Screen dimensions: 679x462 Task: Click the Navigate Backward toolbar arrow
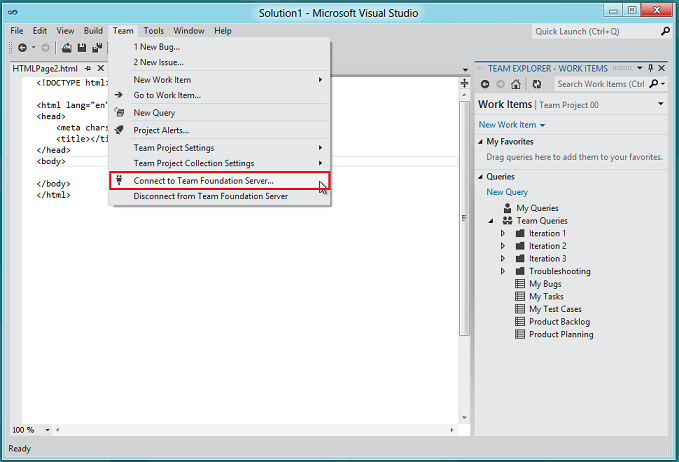click(x=22, y=47)
